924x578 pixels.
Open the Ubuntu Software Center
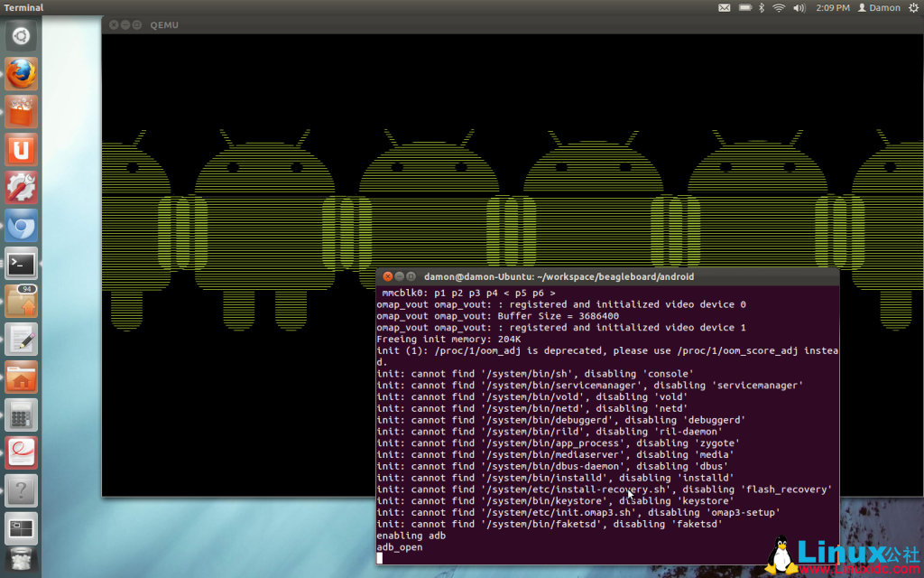(20, 112)
